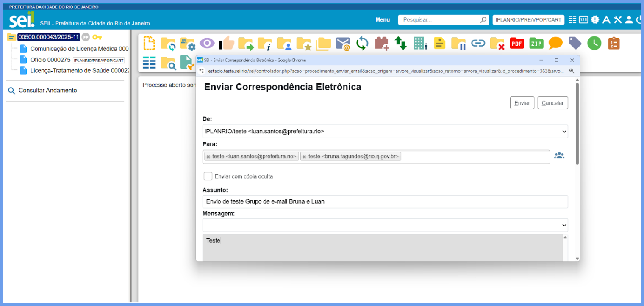Viewport: 644px width, 306px height.
Task: Click the chain link related-processes icon
Action: coord(478,43)
